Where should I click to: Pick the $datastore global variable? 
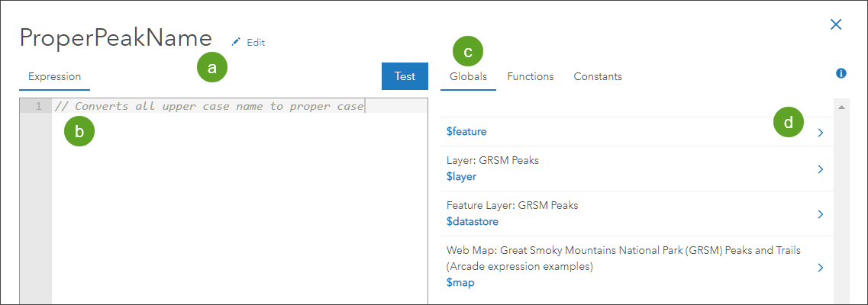[472, 222]
